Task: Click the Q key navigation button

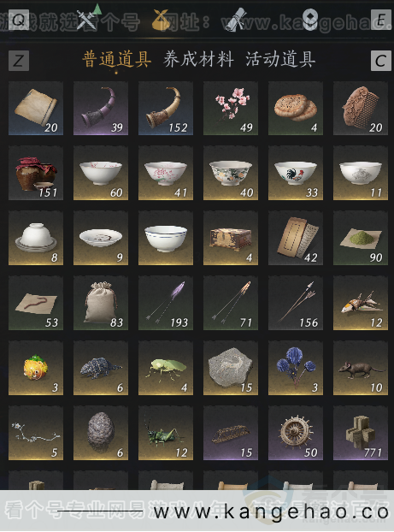Action: click(19, 20)
